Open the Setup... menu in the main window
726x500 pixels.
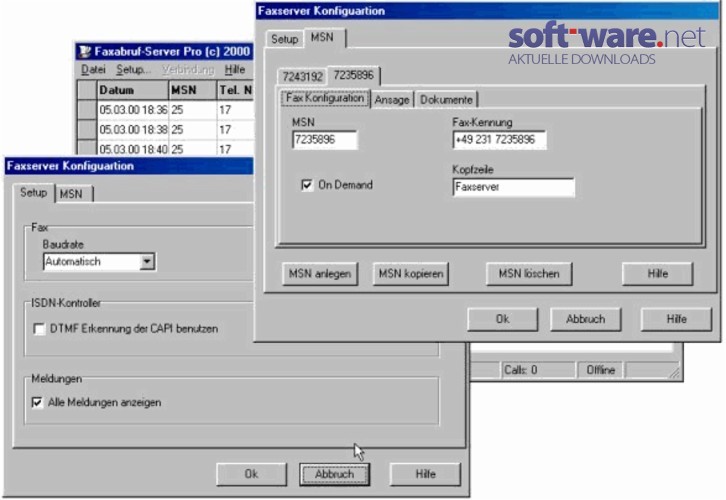133,70
